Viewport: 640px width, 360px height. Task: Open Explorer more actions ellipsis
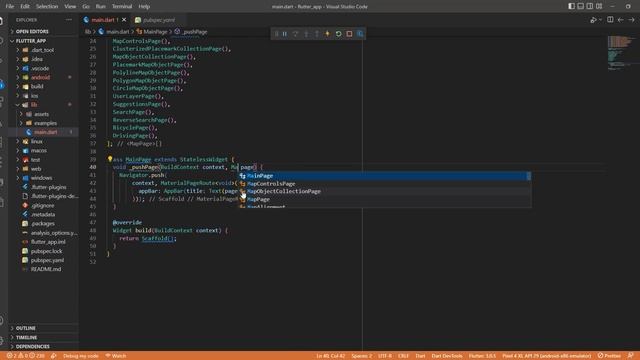point(69,20)
